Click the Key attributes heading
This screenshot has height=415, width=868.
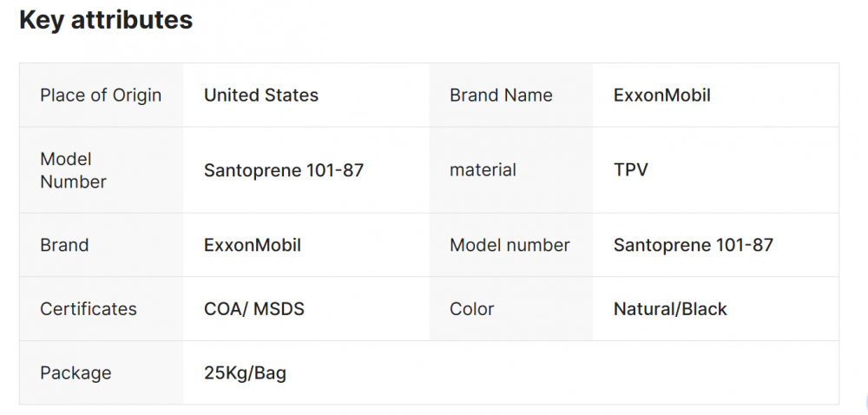tap(106, 20)
